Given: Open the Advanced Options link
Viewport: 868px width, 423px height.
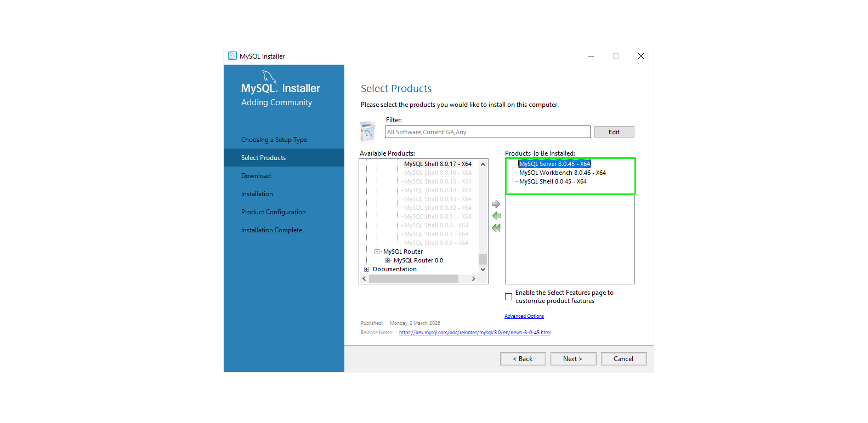Looking at the screenshot, I should [x=524, y=316].
